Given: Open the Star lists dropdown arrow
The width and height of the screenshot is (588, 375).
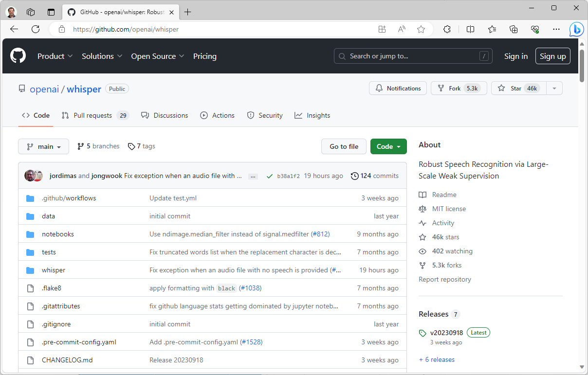Looking at the screenshot, I should pos(554,88).
